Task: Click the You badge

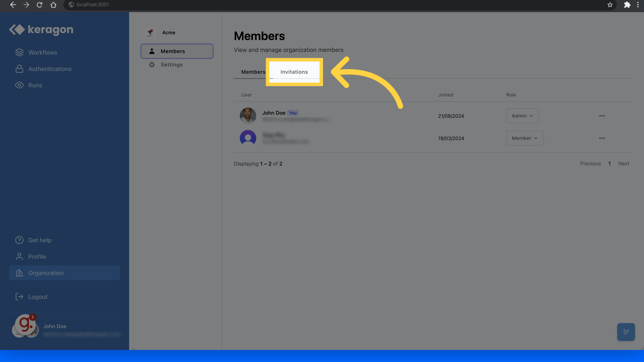Action: click(293, 113)
